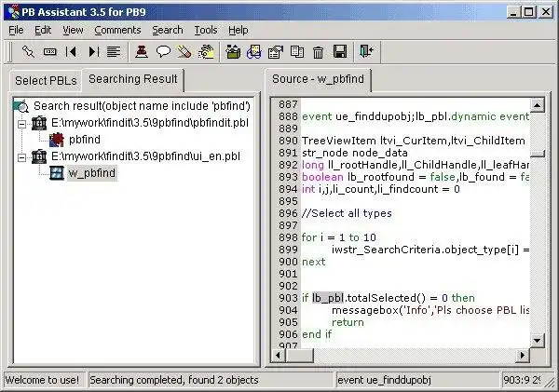Click line 896 comment //Select all types
This screenshot has height=392, width=559.
[347, 213]
